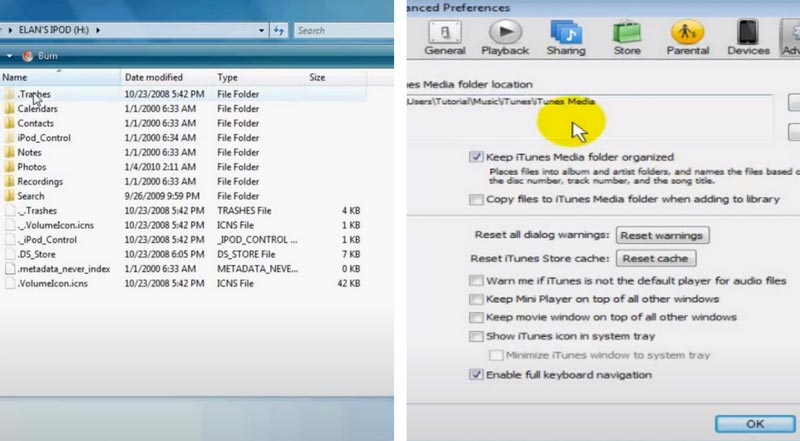Open the Explorer address bar history dropdown

tap(261, 31)
